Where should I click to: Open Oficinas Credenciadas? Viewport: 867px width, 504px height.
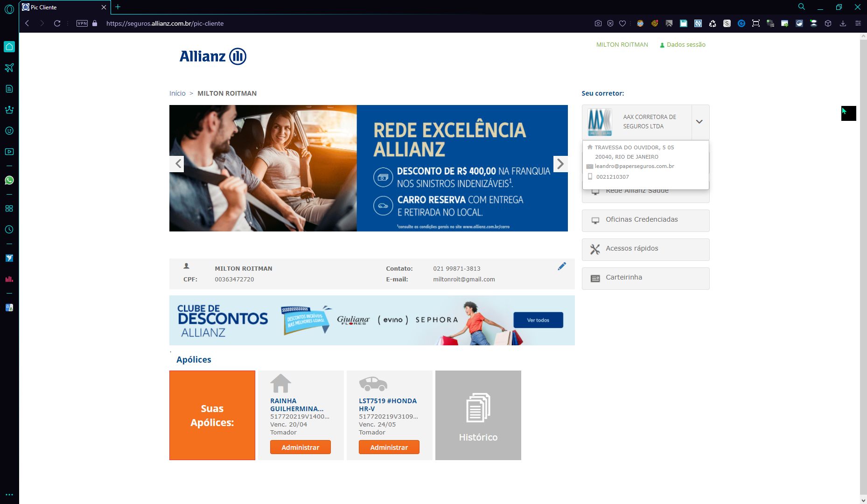coord(645,220)
